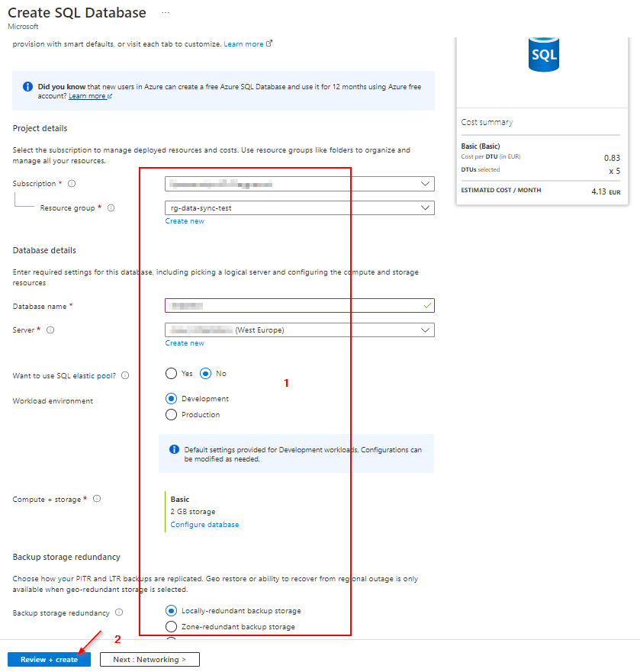Open Learn more link in free-account banner
Screen dimensions: 640x672
coord(90,96)
